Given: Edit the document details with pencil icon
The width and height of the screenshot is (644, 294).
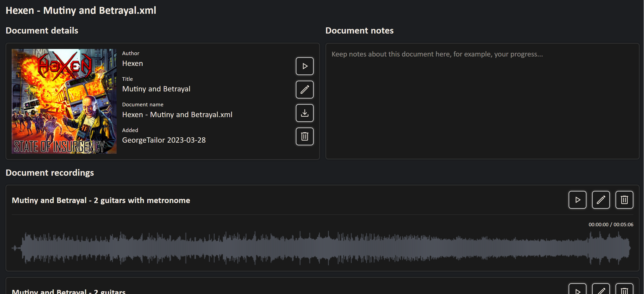Looking at the screenshot, I should click(x=305, y=90).
